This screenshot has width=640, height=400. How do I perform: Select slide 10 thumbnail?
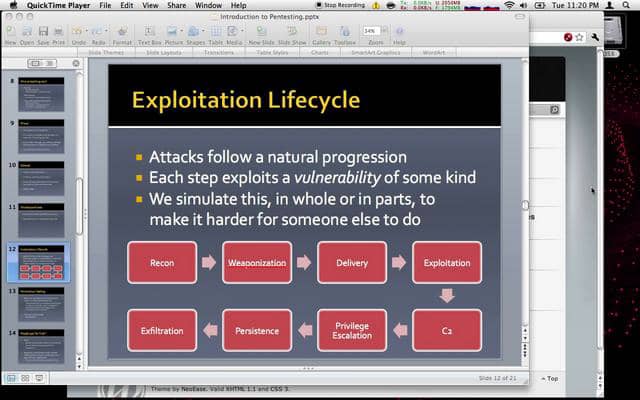[x=41, y=178]
